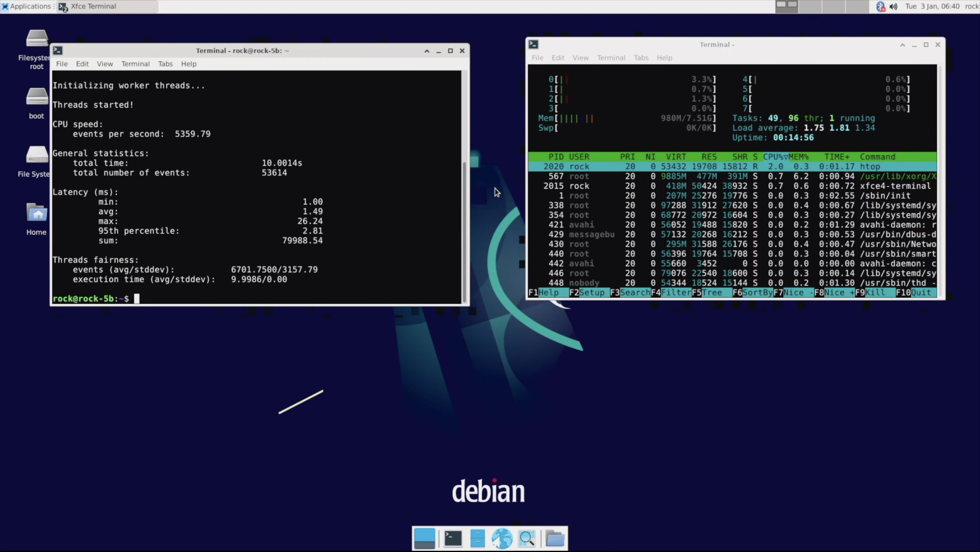Image resolution: width=980 pixels, height=552 pixels.
Task: Launch the terminal emulator from dock
Action: tap(452, 538)
